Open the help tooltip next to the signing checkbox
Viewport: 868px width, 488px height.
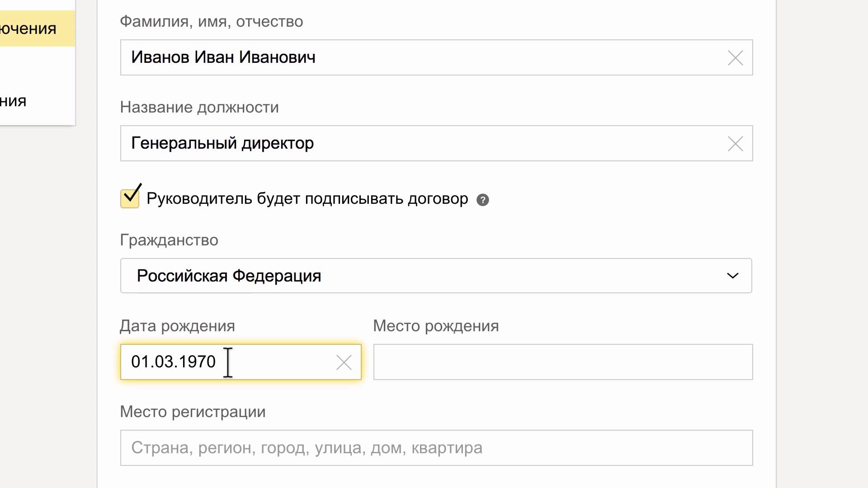(x=482, y=199)
